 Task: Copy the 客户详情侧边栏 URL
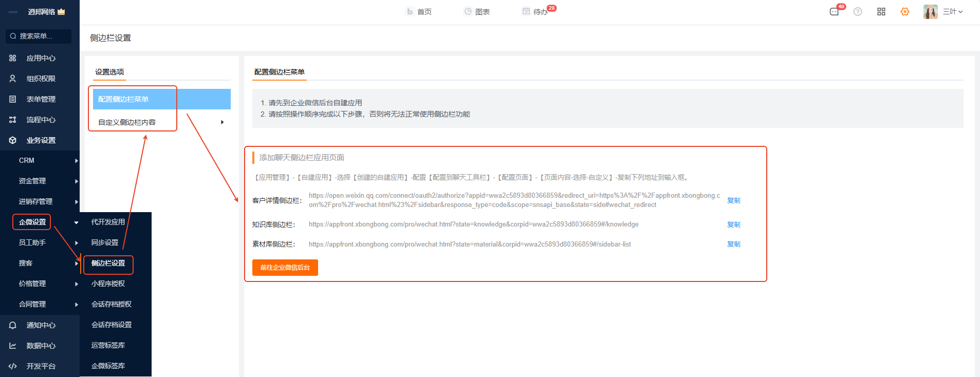[x=733, y=200]
